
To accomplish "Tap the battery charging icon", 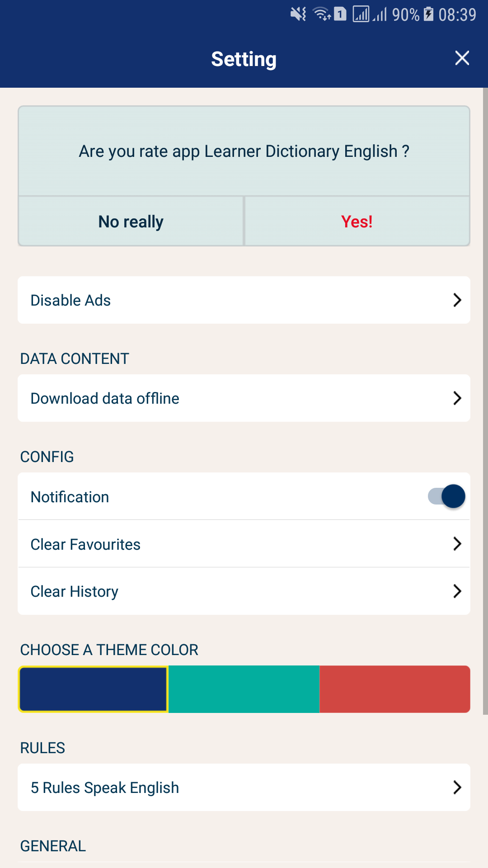I will (428, 14).
